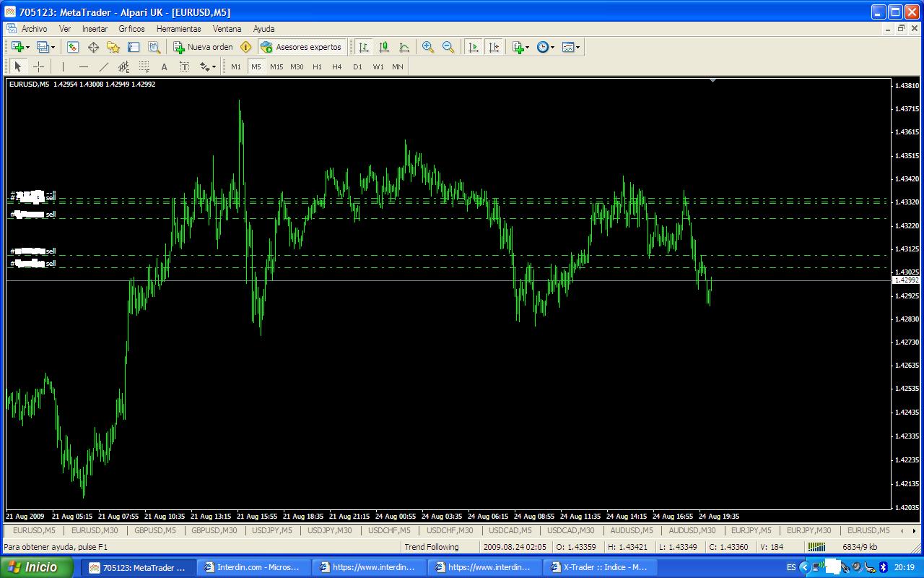Pick the draw trendline tool
The width and height of the screenshot is (924, 578).
(103, 66)
